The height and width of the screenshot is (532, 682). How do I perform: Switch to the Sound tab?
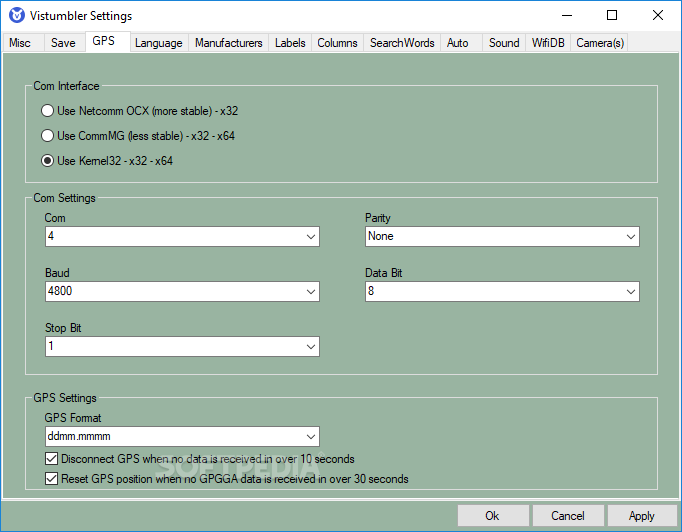coord(504,43)
